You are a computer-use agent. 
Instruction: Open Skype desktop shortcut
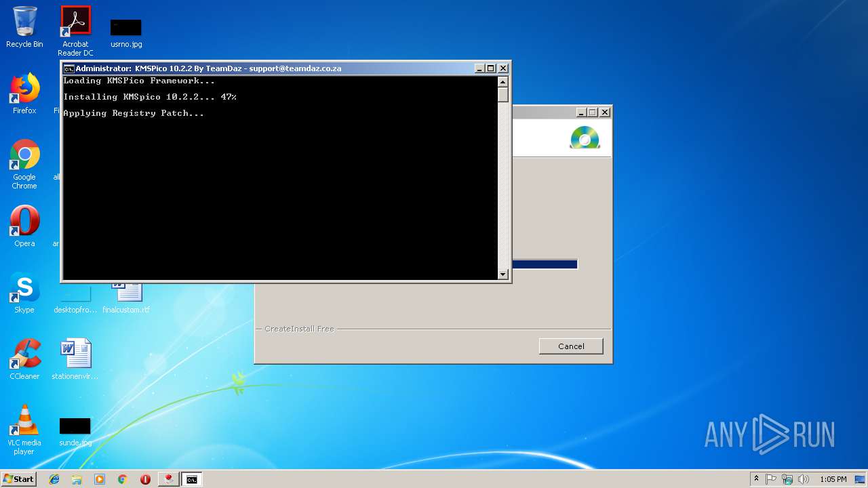(24, 293)
